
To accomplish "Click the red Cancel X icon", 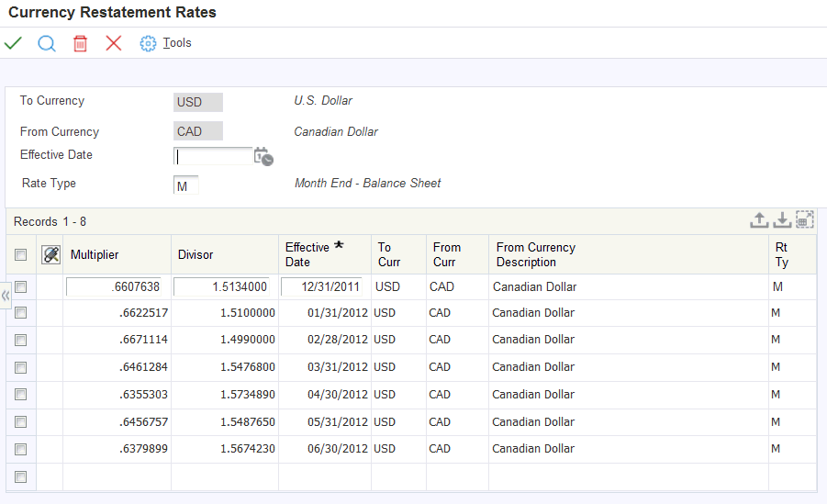I will tap(114, 43).
